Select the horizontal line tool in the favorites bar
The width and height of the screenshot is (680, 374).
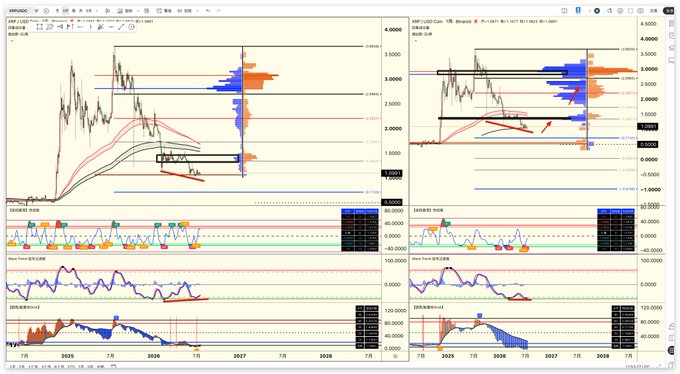click(x=111, y=27)
